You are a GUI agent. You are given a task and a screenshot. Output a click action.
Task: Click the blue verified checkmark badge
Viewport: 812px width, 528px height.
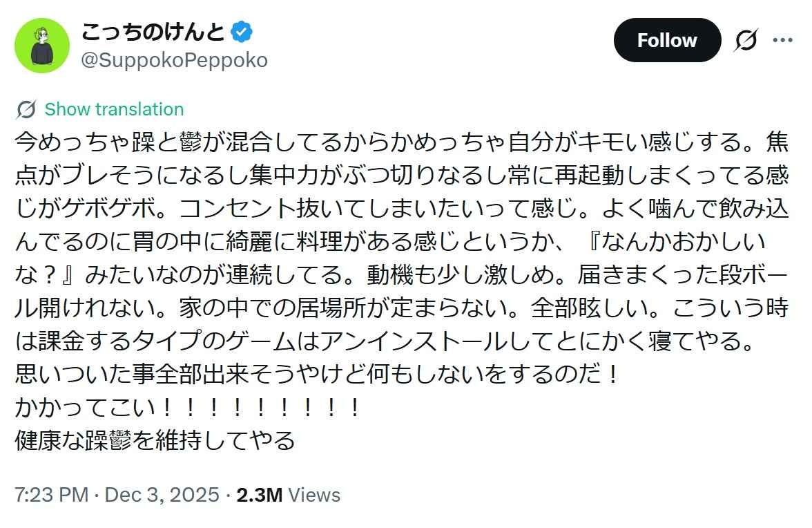tap(241, 32)
